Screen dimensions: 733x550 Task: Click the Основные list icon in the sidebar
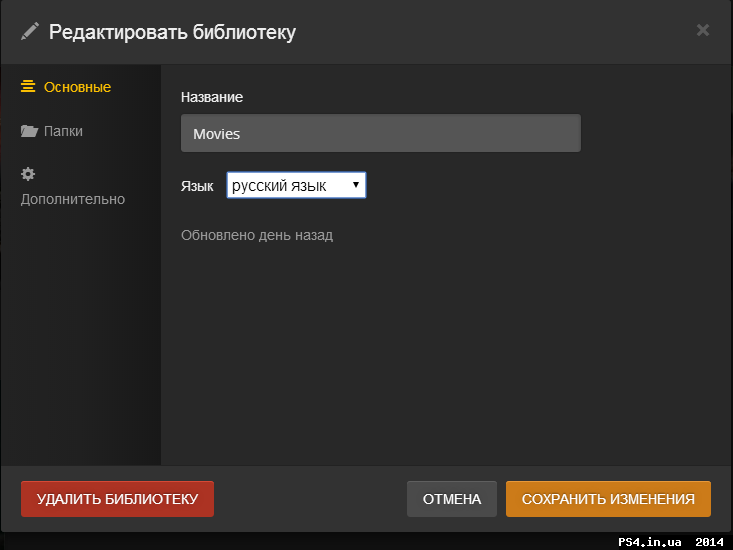[x=28, y=87]
